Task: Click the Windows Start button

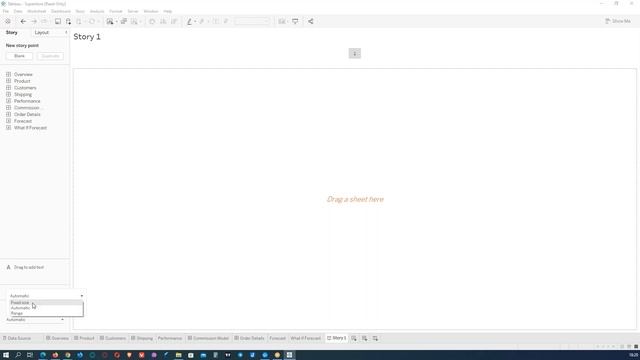Action: pyautogui.click(x=6, y=355)
